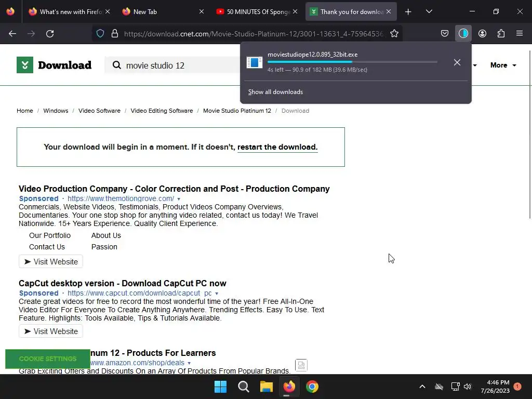532x399 pixels.
Task: Open the notification badge
Action: tap(517, 387)
